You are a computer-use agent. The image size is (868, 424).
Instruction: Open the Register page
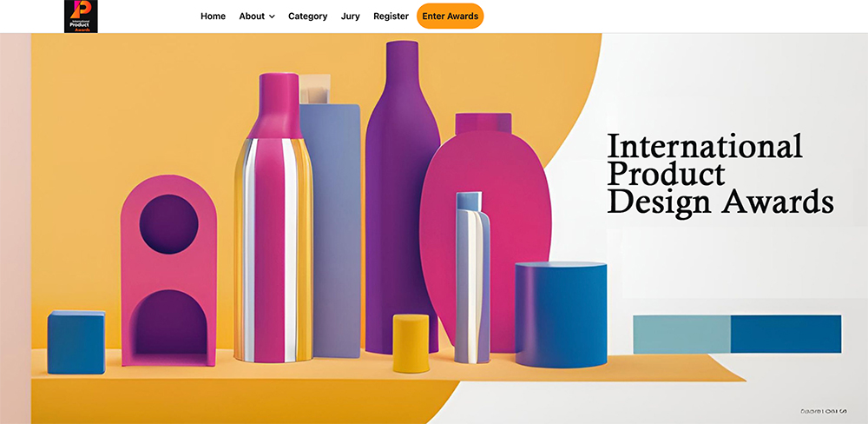391,16
